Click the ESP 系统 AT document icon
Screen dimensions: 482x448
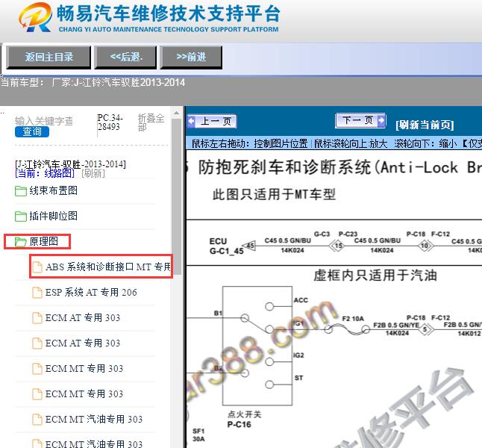click(37, 292)
